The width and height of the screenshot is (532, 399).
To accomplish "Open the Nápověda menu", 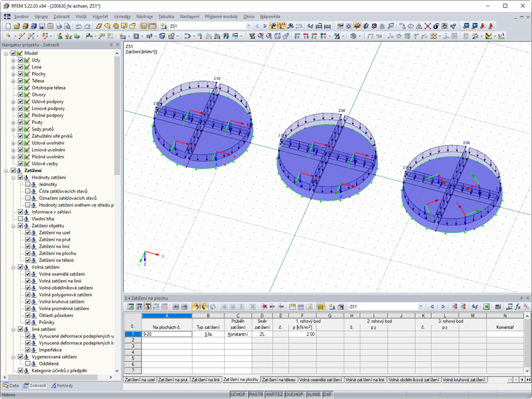I will click(x=270, y=16).
